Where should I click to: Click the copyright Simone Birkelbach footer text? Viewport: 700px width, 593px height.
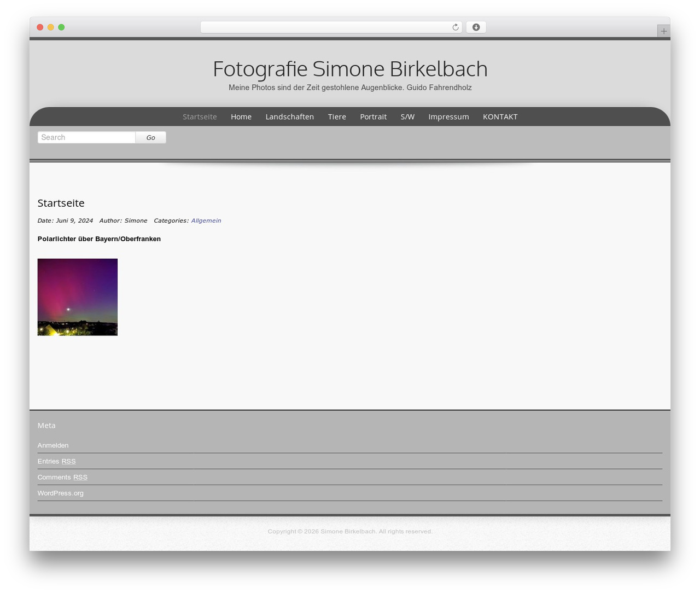click(x=350, y=531)
